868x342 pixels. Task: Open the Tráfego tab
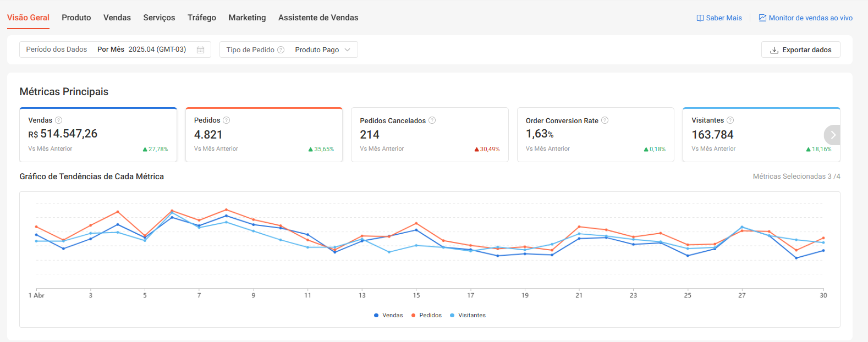pyautogui.click(x=202, y=18)
